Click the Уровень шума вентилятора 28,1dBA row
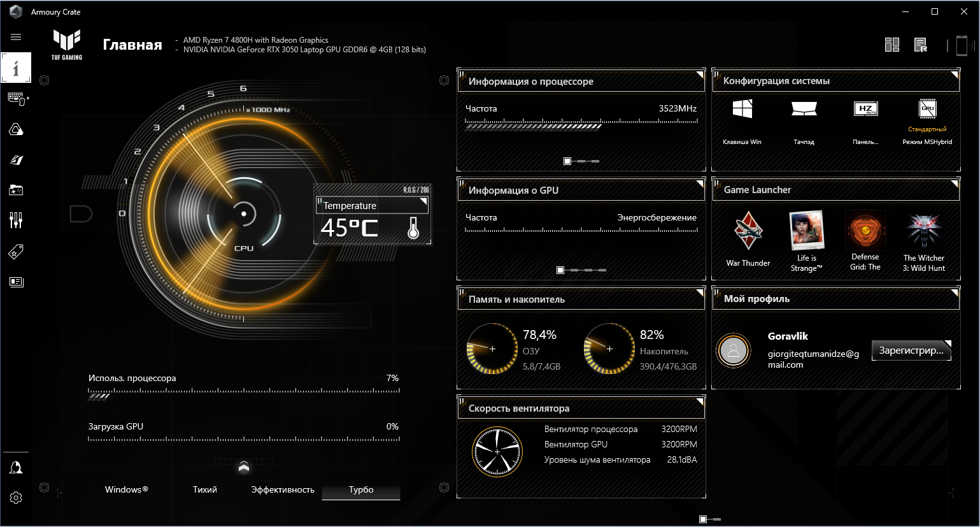Screen dimensions: 980x527 pyautogui.click(x=620, y=459)
